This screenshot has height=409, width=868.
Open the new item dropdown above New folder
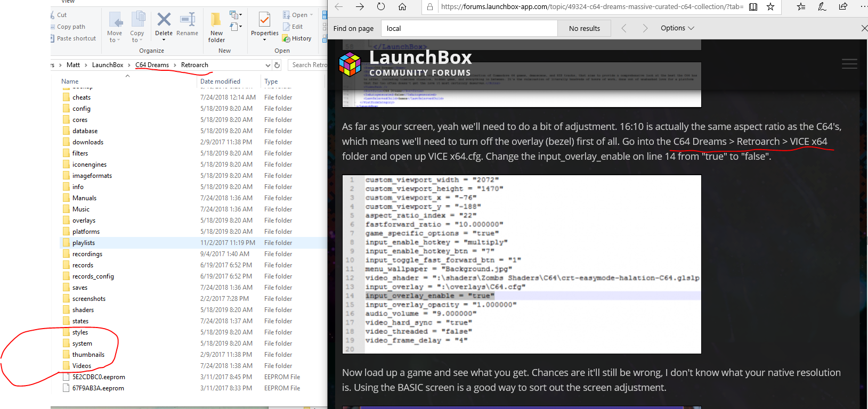point(236,14)
